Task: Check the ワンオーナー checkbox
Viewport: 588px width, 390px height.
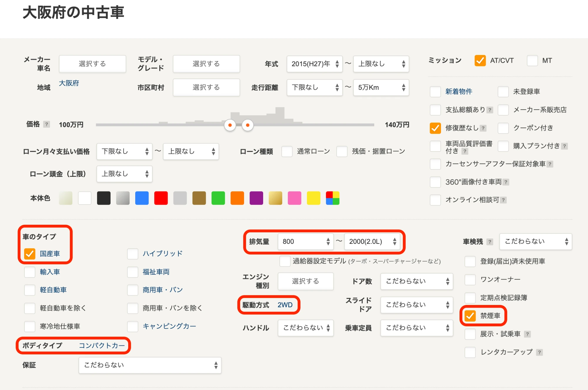Action: [470, 279]
